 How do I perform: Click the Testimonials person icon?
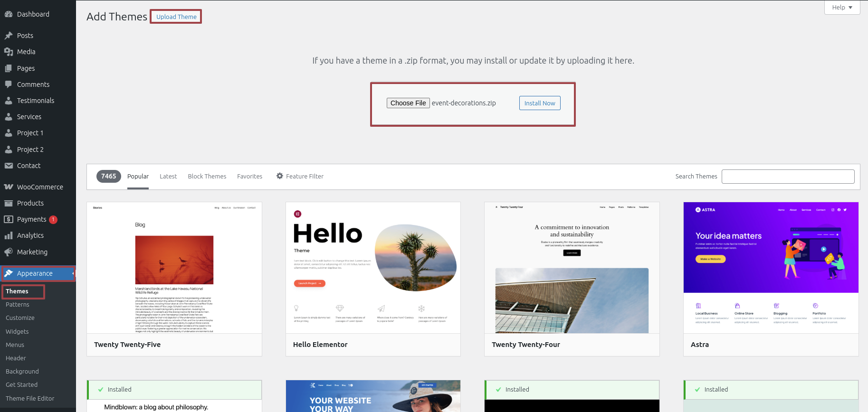tap(9, 101)
